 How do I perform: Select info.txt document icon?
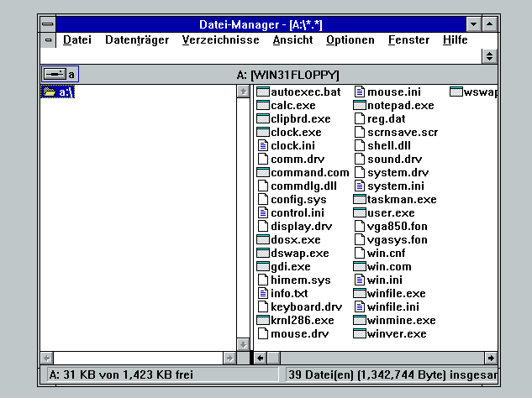pos(263,293)
